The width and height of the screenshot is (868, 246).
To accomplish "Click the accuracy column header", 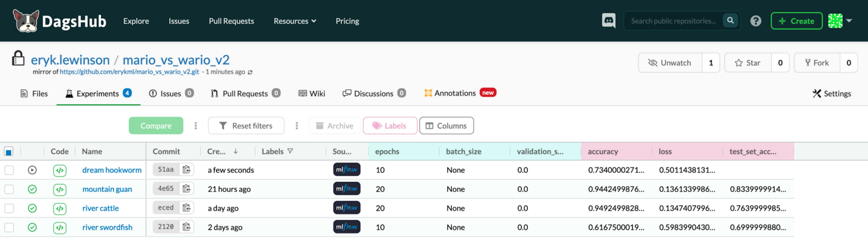I will click(x=616, y=151).
